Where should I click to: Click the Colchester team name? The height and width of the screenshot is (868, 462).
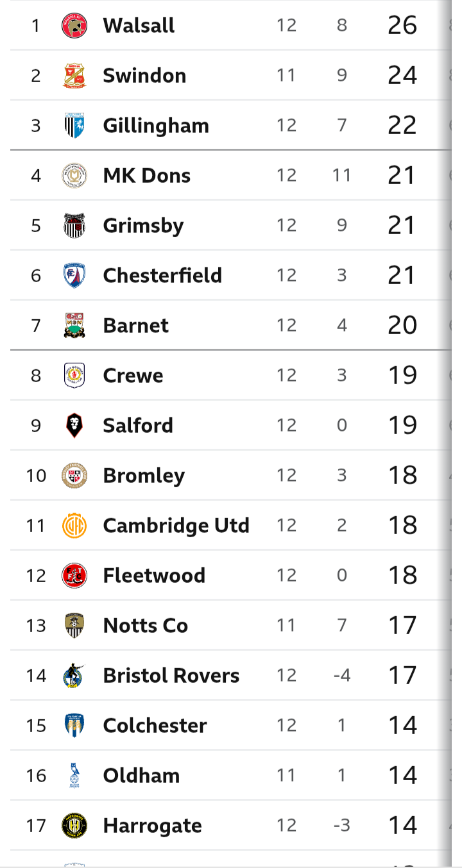(155, 726)
